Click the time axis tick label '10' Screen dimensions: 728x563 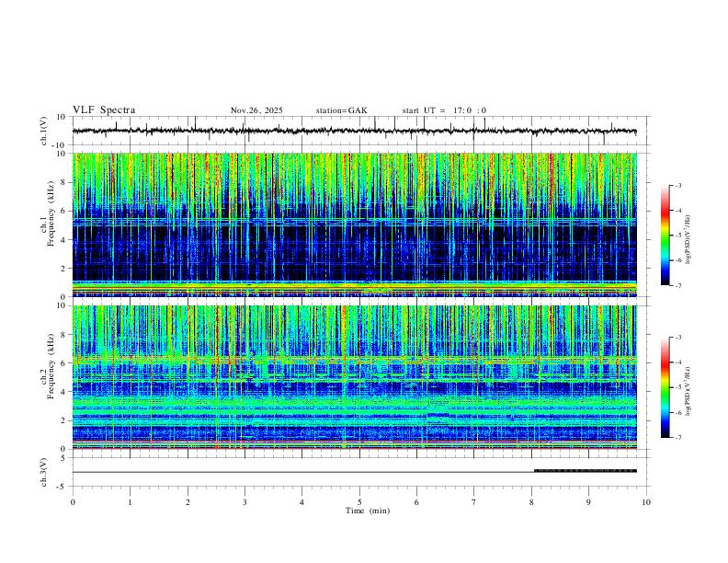pos(646,502)
